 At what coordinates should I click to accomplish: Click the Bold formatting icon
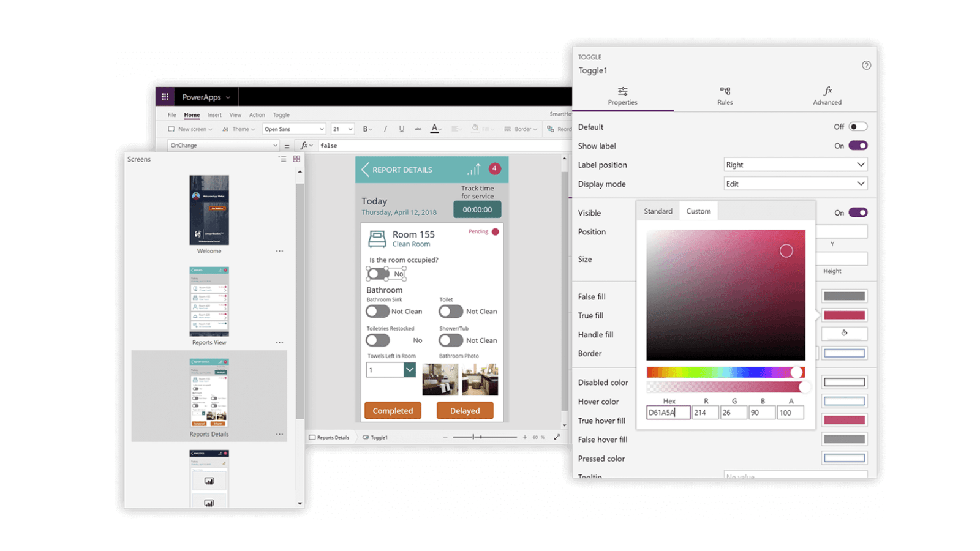pos(365,129)
